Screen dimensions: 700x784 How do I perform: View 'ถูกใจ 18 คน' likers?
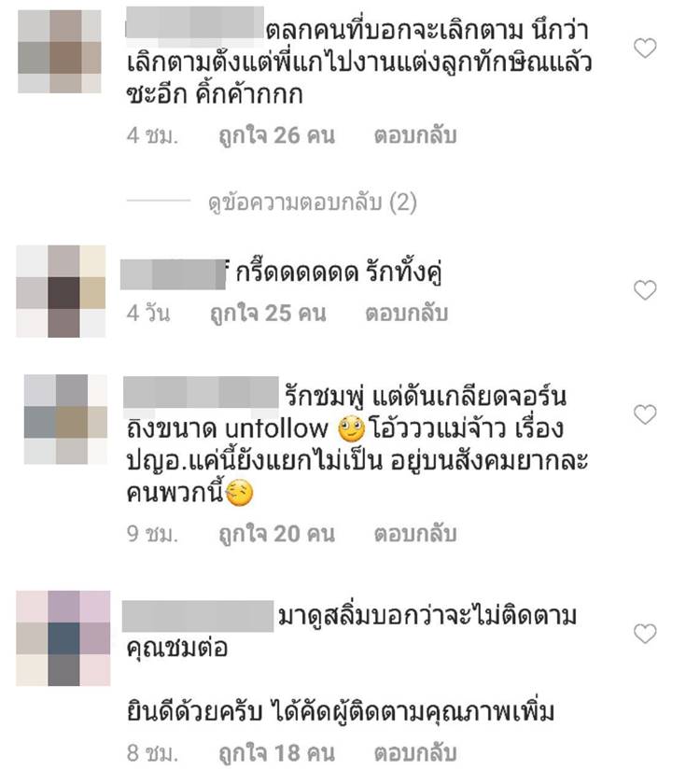pos(277,752)
